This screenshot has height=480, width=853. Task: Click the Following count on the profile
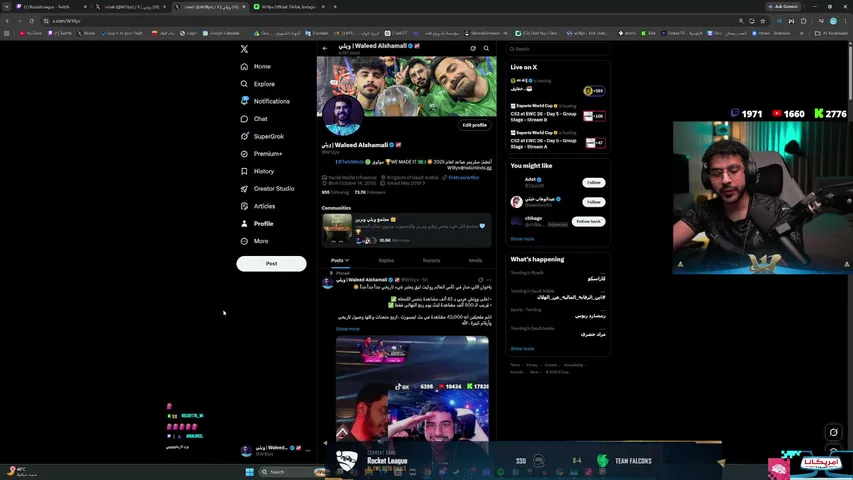(x=335, y=193)
